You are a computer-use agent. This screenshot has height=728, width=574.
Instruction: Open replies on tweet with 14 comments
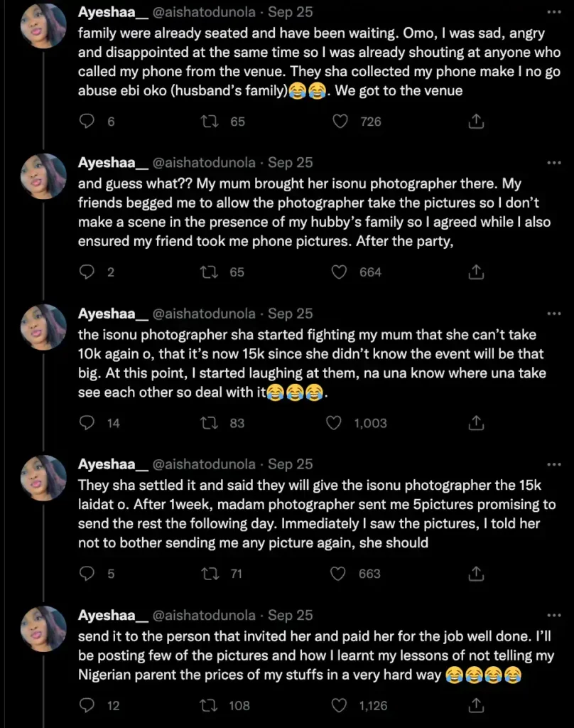tap(87, 423)
